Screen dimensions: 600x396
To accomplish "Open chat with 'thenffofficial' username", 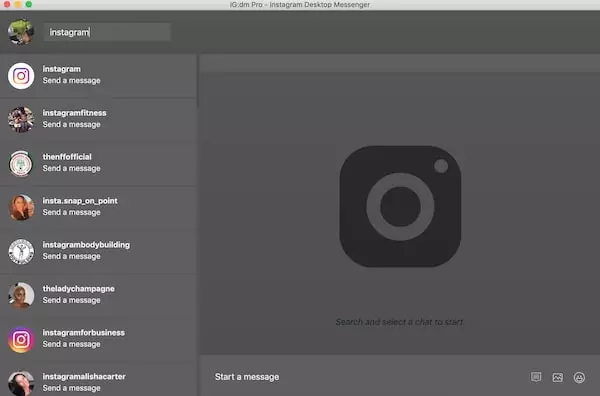I will (x=67, y=157).
